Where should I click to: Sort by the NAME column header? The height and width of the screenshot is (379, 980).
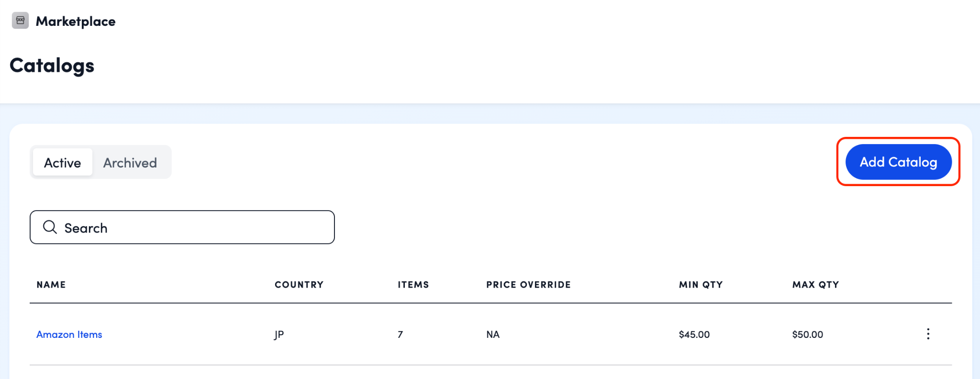(x=51, y=285)
